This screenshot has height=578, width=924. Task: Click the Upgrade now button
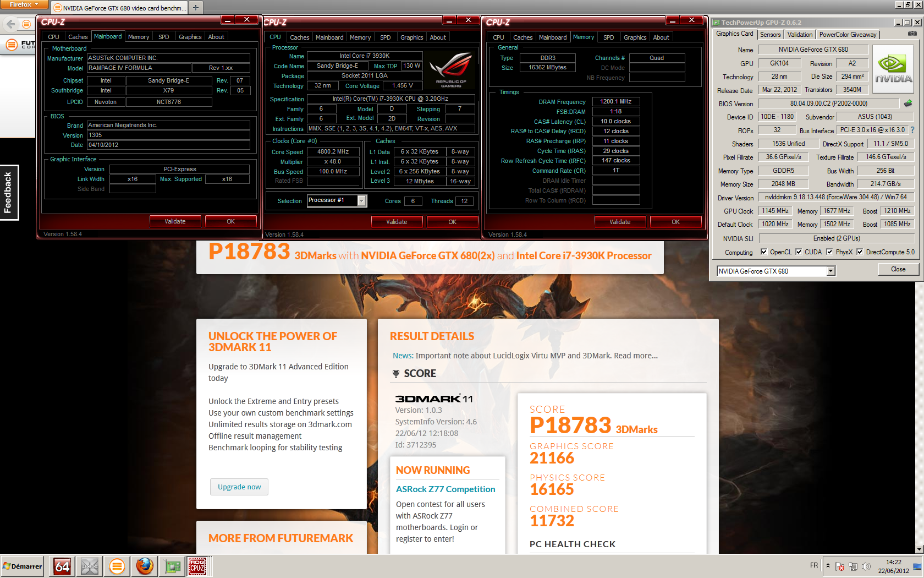(239, 487)
